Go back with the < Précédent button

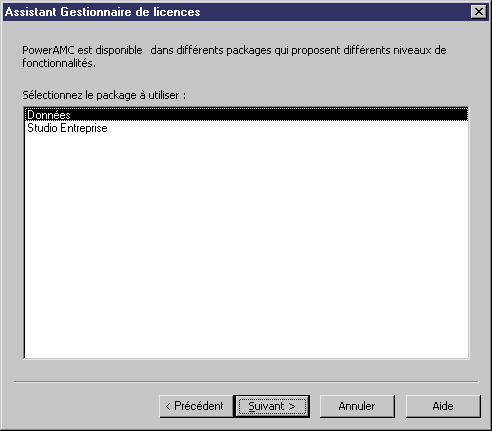[x=196, y=406]
